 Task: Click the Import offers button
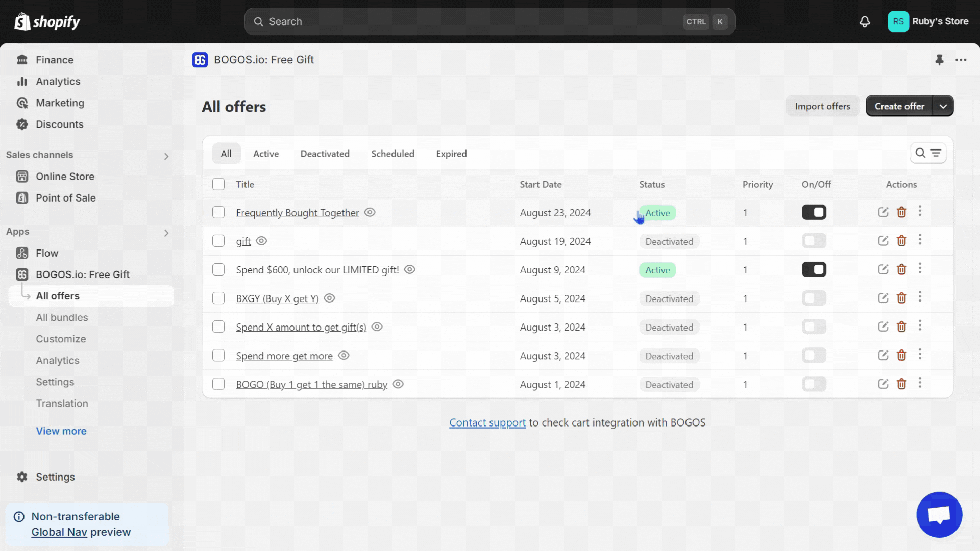tap(822, 106)
